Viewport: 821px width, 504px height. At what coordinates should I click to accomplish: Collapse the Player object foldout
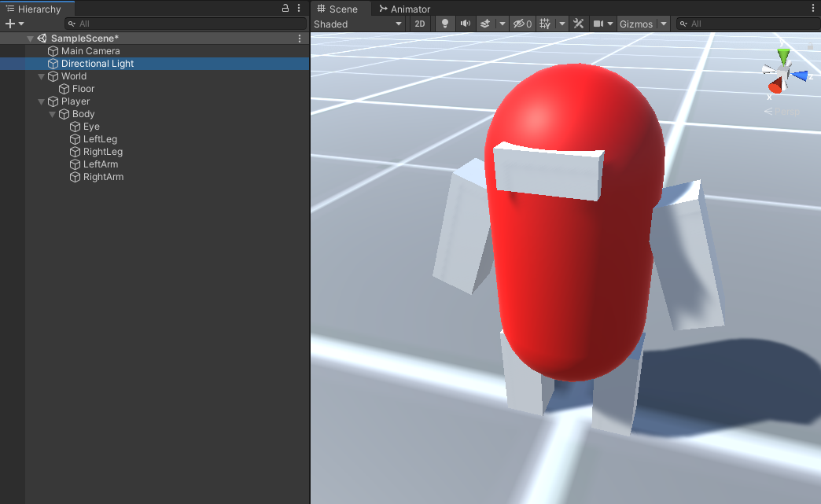click(x=42, y=101)
